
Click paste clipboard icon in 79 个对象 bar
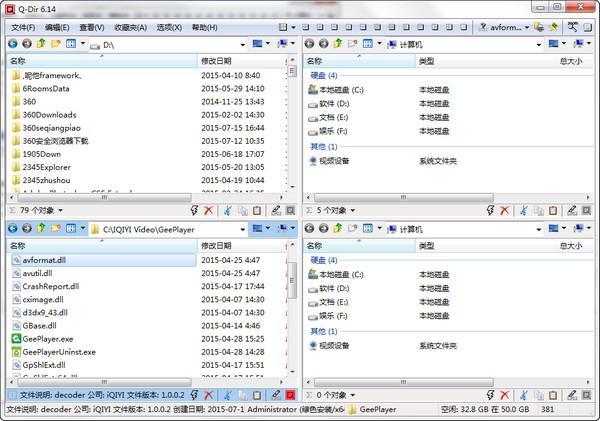[257, 210]
